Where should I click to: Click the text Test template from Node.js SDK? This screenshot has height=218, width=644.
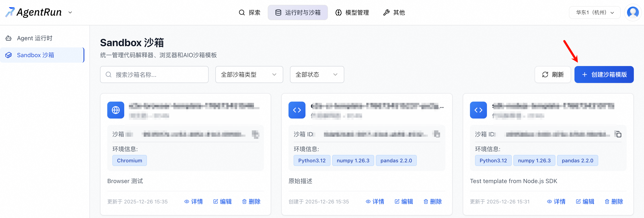click(x=513, y=181)
